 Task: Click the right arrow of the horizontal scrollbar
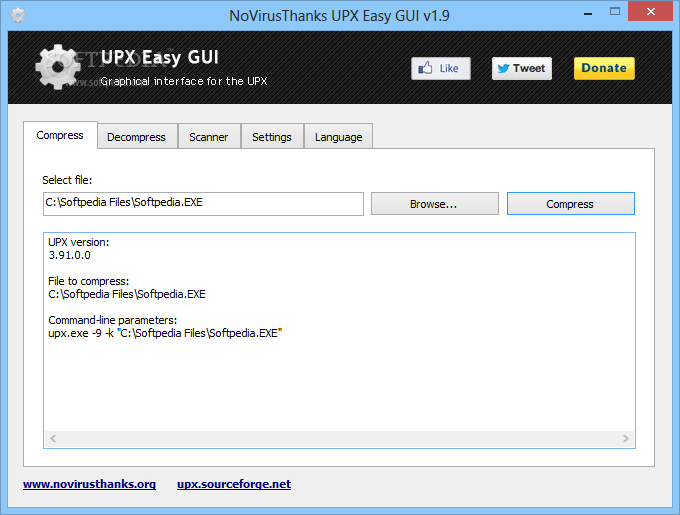pyautogui.click(x=625, y=438)
